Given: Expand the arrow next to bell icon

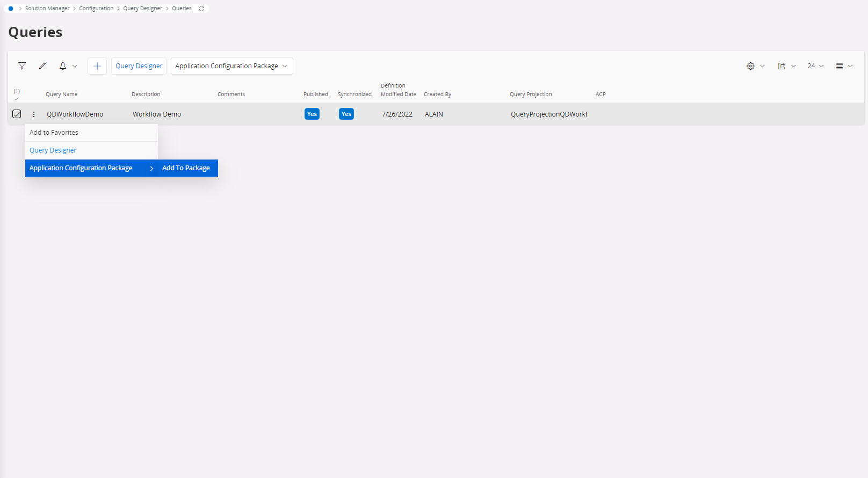Looking at the screenshot, I should point(75,66).
